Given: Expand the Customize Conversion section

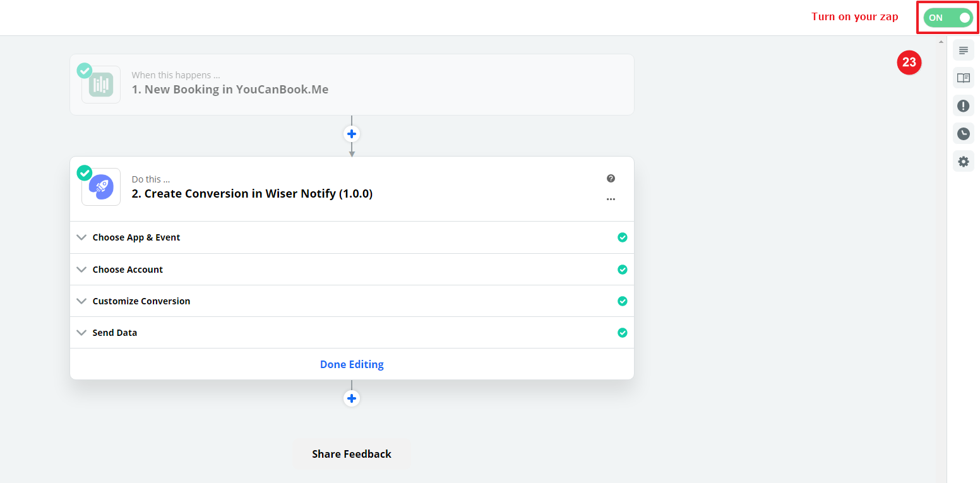Looking at the screenshot, I should [x=352, y=301].
